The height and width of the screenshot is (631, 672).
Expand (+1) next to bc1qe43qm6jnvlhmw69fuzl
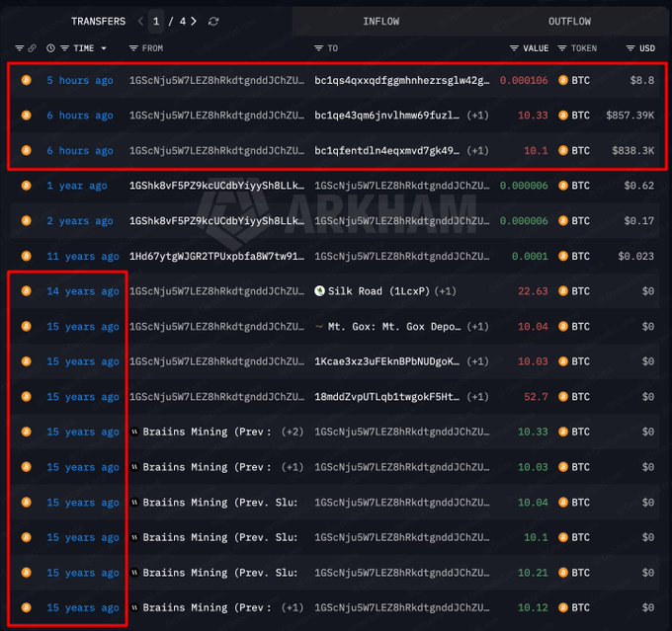coord(478,116)
